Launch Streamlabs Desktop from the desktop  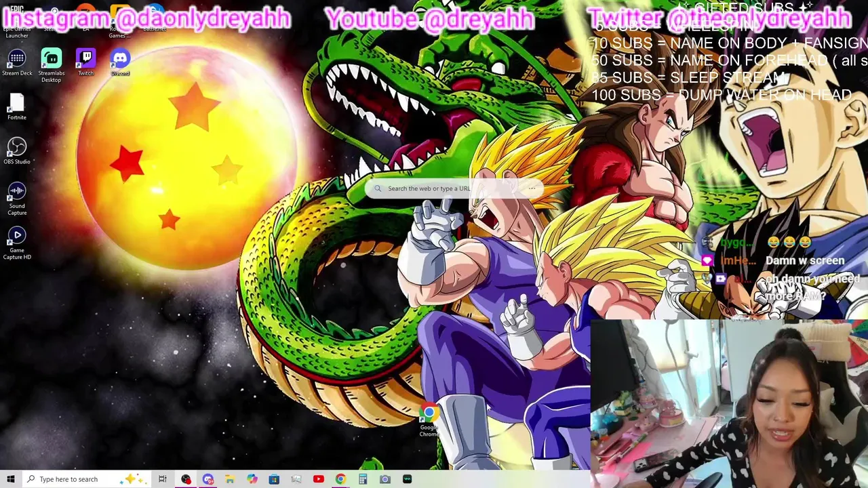tap(51, 66)
